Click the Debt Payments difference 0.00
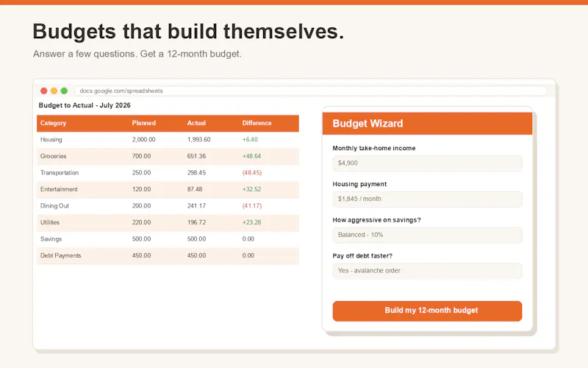Image resolution: width=588 pixels, height=368 pixels. pos(248,255)
